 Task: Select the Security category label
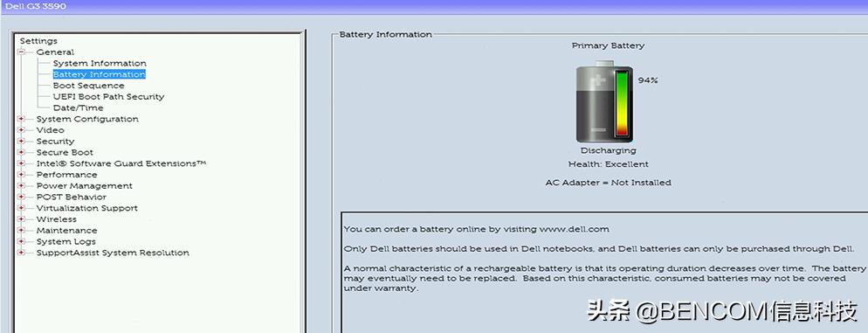point(55,142)
